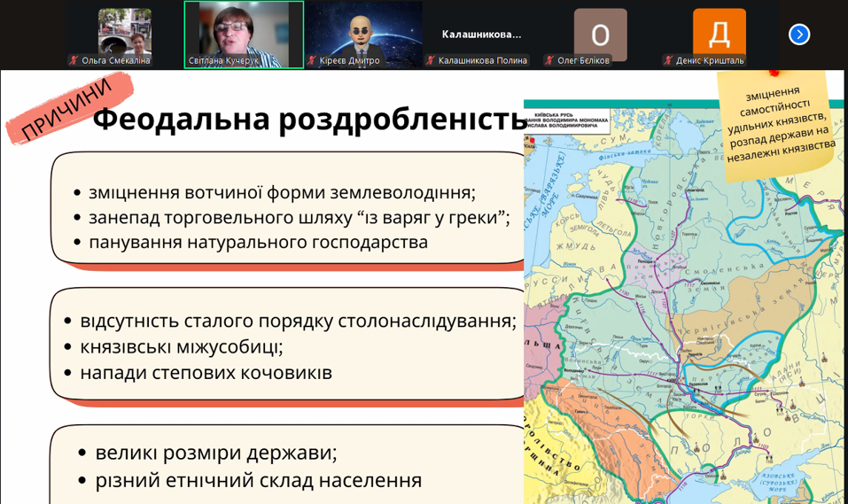Select the Калашникова Полина participant tile

(x=481, y=34)
